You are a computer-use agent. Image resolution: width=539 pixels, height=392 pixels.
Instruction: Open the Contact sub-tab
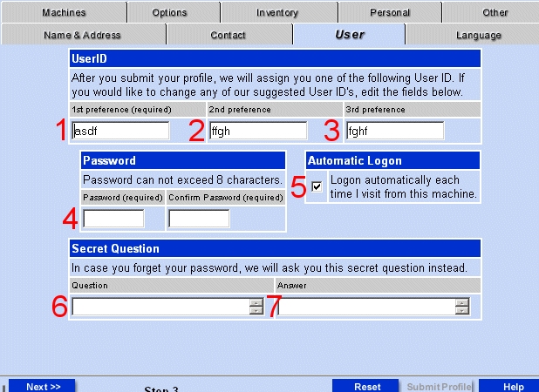(x=229, y=35)
